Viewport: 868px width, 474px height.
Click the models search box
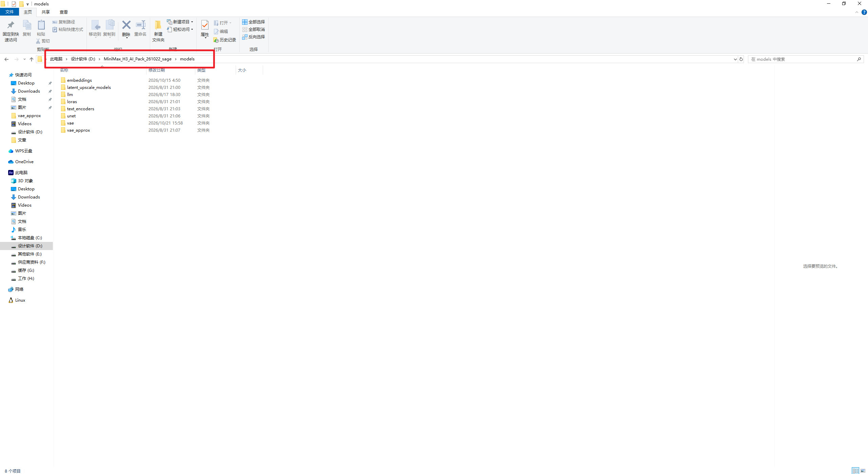[x=806, y=59]
